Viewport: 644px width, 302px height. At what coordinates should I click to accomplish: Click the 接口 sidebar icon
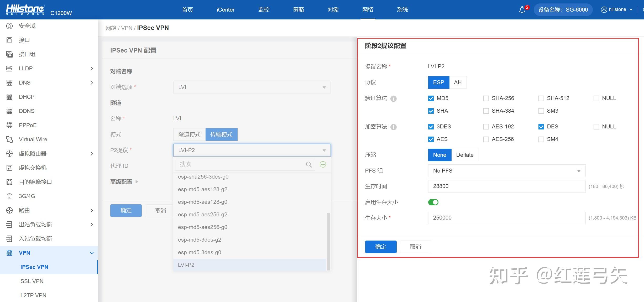[x=9, y=40]
